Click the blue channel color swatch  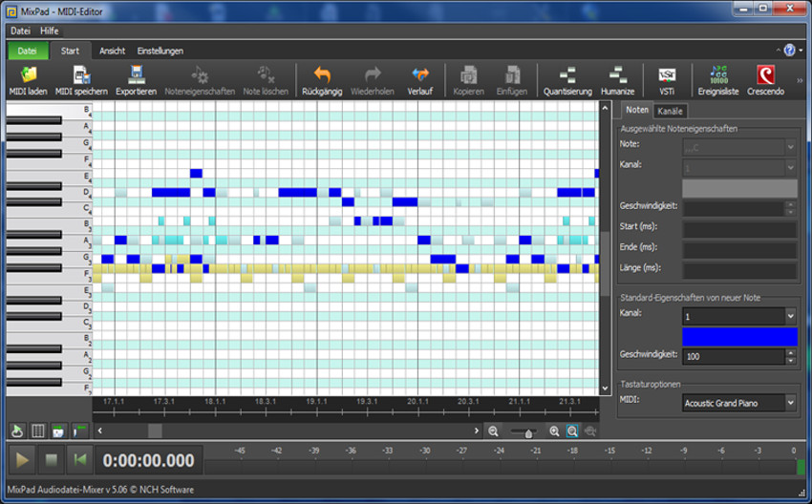pos(739,337)
